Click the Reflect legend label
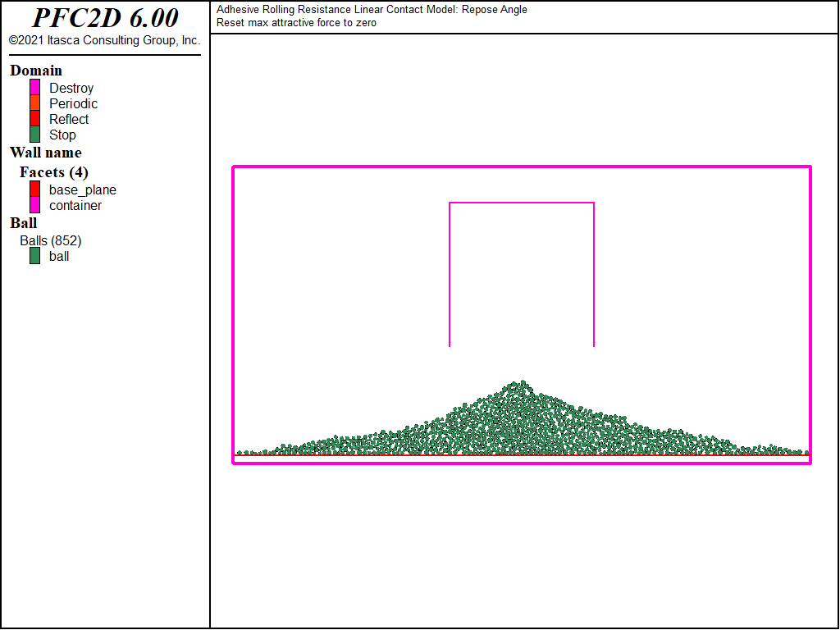Viewport: 840px width, 630px height. pos(69,119)
